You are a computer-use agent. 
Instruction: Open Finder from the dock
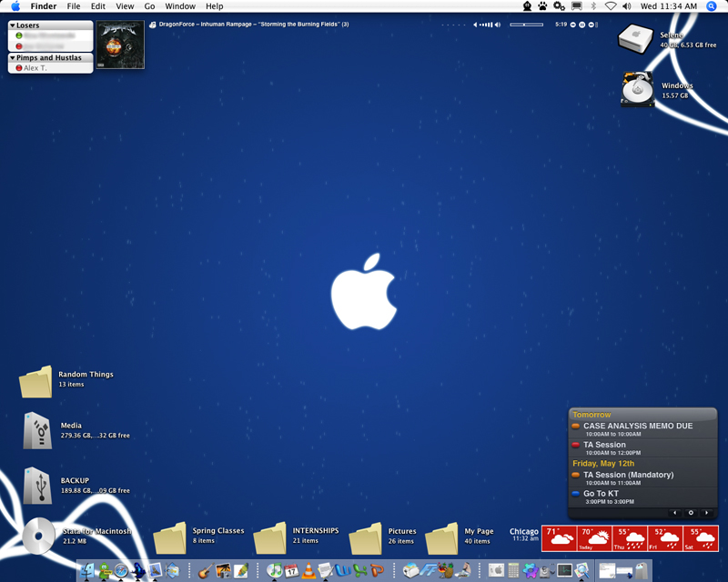(x=86, y=570)
